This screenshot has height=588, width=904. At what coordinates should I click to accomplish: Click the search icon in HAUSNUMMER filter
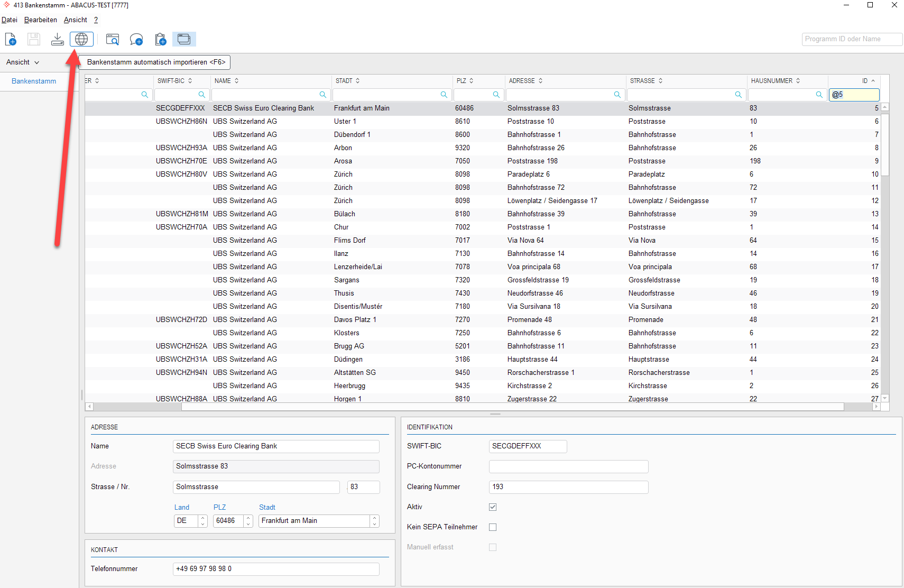[x=819, y=95]
